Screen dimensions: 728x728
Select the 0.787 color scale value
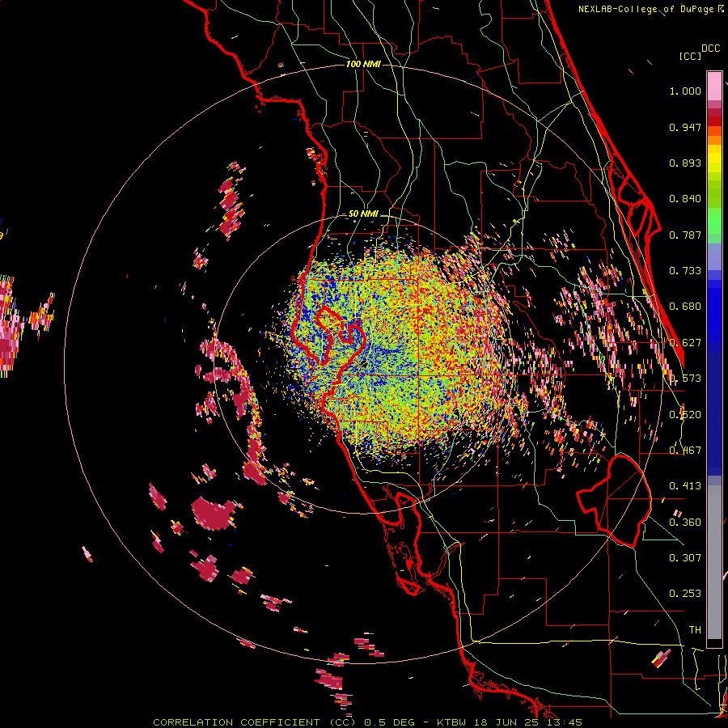(685, 235)
